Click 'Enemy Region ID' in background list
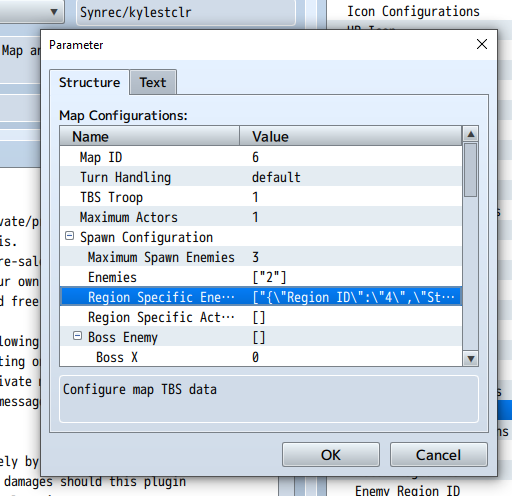512x496 pixels. click(407, 490)
